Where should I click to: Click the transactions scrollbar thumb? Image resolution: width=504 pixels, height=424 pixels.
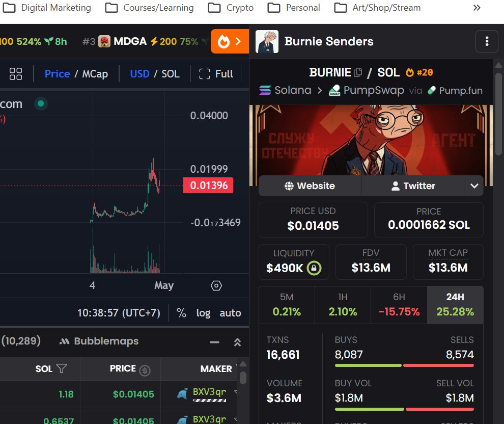coord(243,378)
